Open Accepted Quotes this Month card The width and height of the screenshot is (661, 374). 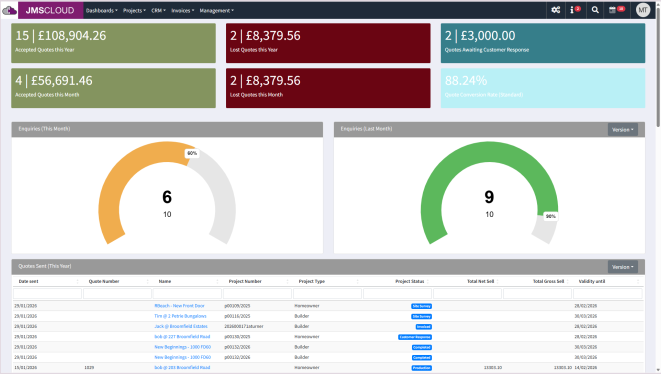tap(113, 88)
